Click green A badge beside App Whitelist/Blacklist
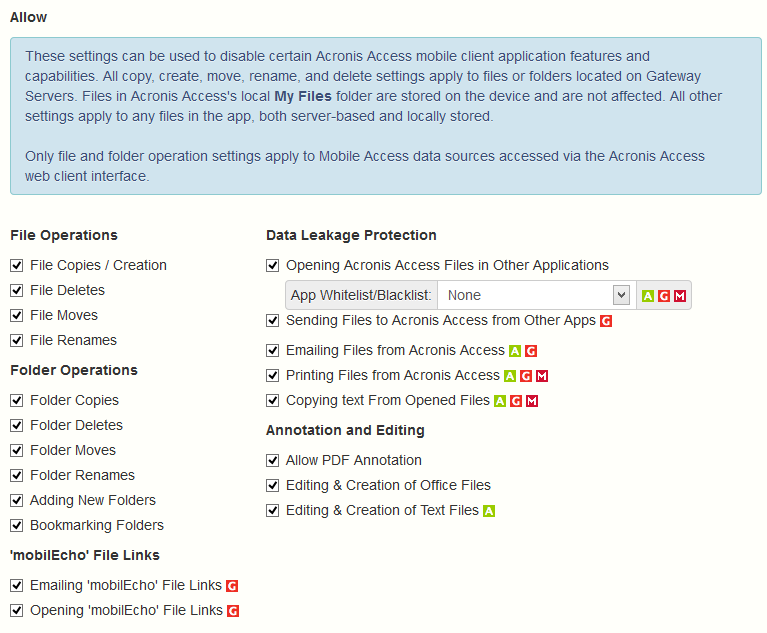The image size is (767, 633). pos(648,296)
